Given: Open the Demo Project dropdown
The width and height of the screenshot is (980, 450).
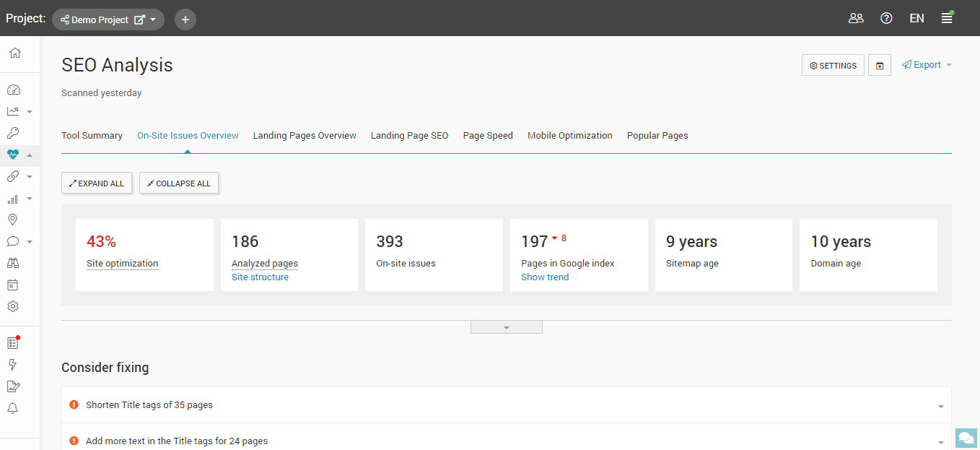Looking at the screenshot, I should (x=108, y=20).
